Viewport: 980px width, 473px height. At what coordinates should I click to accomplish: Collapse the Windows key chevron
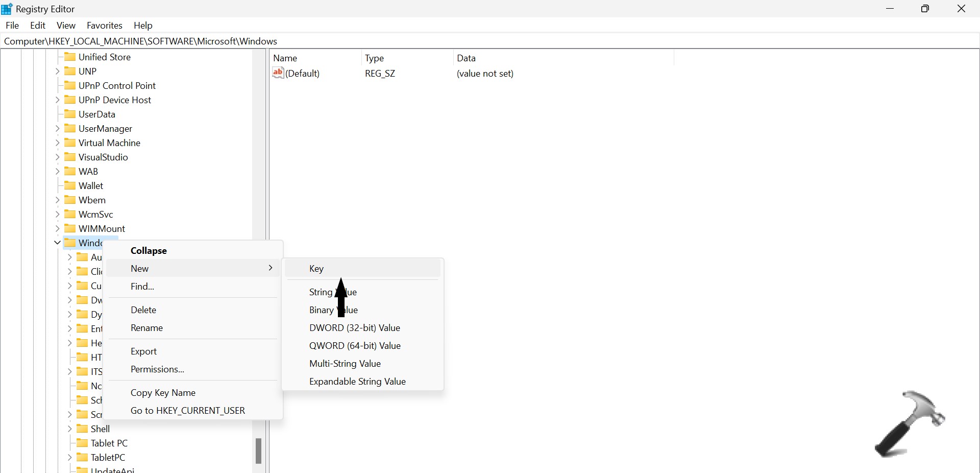(57, 243)
